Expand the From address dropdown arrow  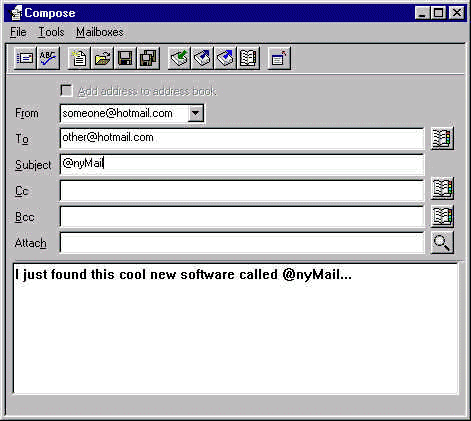[196, 113]
